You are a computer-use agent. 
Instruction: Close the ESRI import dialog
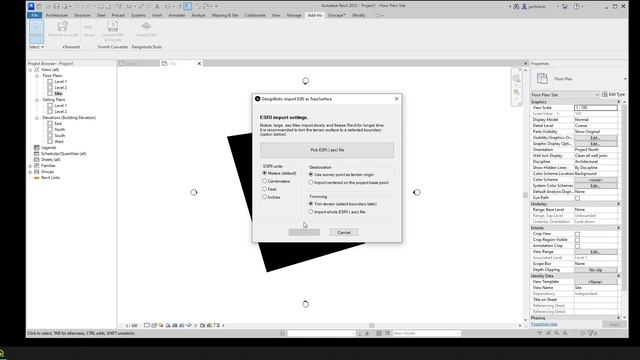click(396, 99)
